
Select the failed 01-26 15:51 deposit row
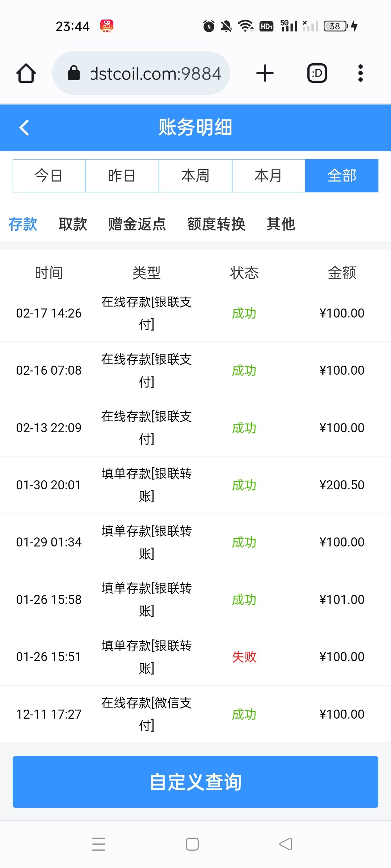[195, 657]
